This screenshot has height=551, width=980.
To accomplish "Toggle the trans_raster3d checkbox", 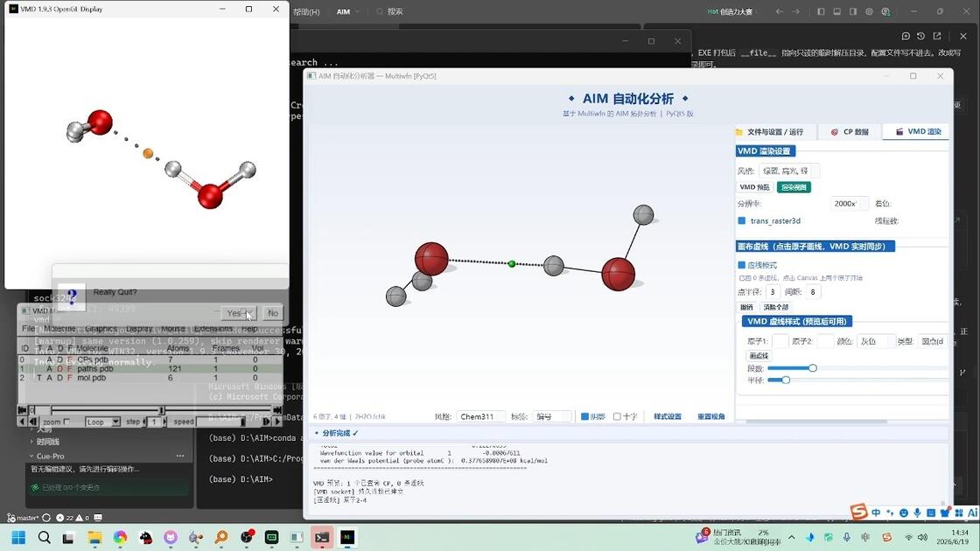I will tap(742, 220).
